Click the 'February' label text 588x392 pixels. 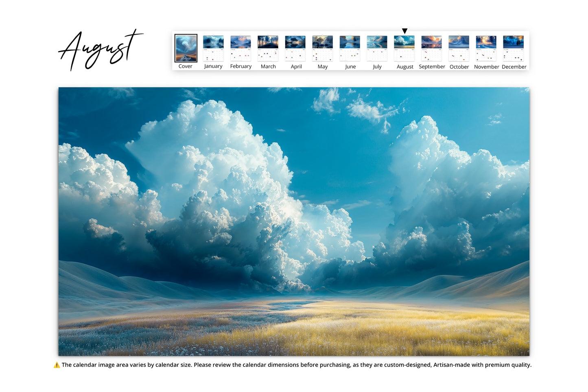point(241,66)
